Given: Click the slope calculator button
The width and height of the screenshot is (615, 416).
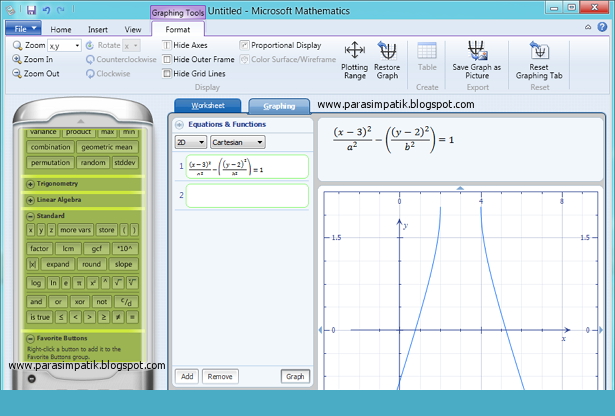Looking at the screenshot, I should click(124, 264).
